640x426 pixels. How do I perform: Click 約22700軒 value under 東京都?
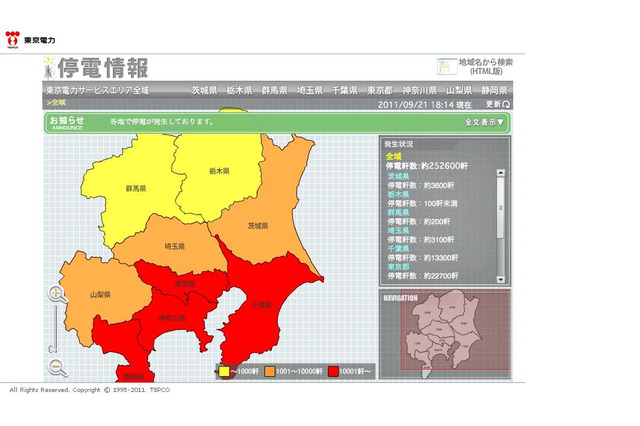coord(440,276)
